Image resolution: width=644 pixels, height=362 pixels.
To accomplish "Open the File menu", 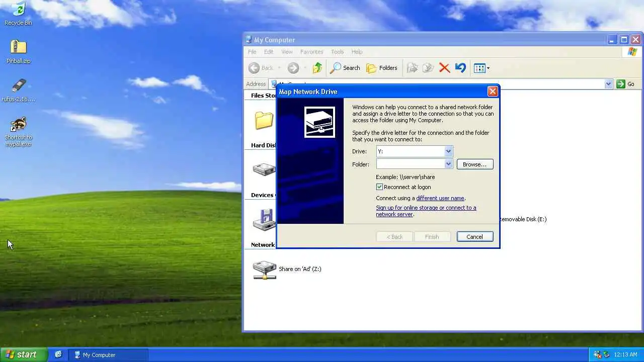I will [x=252, y=52].
